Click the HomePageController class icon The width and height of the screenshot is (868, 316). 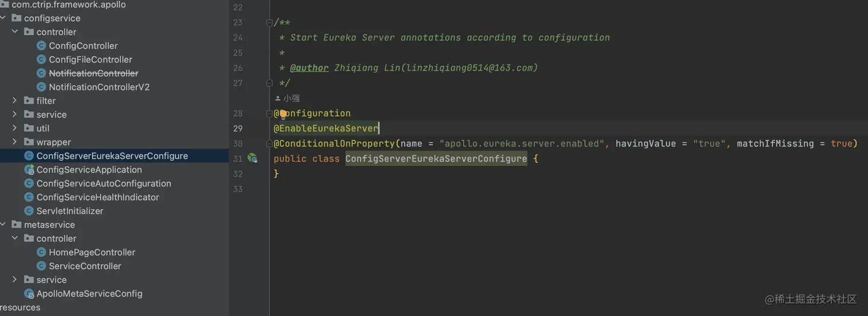point(41,252)
